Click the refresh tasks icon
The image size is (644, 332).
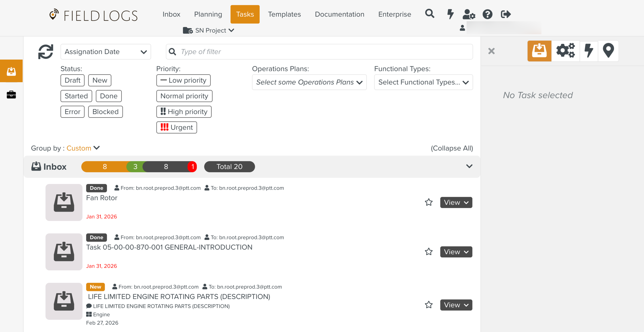coord(46,52)
